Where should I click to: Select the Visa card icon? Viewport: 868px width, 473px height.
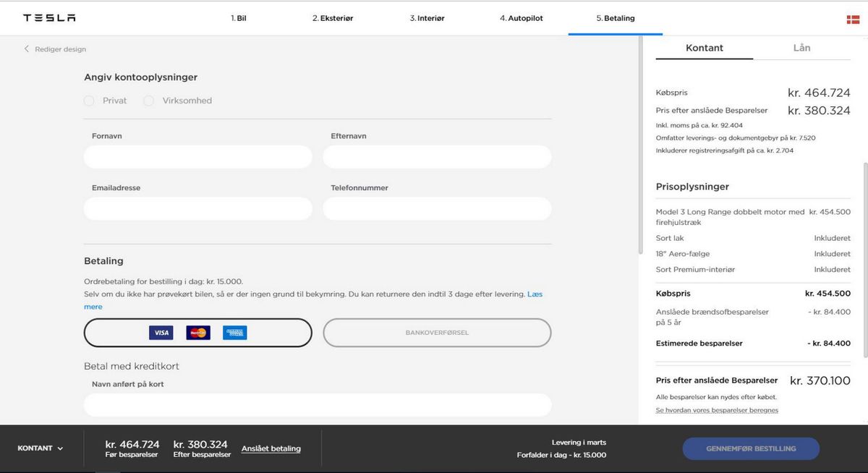coord(161,333)
